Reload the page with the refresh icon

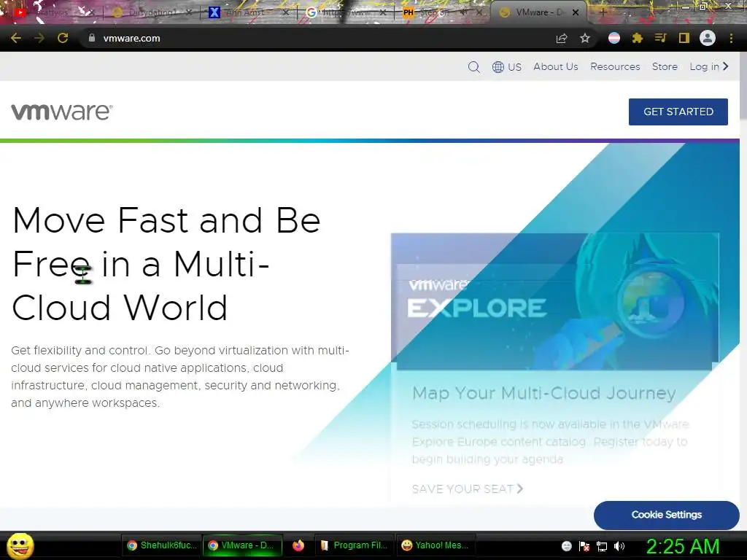point(63,38)
